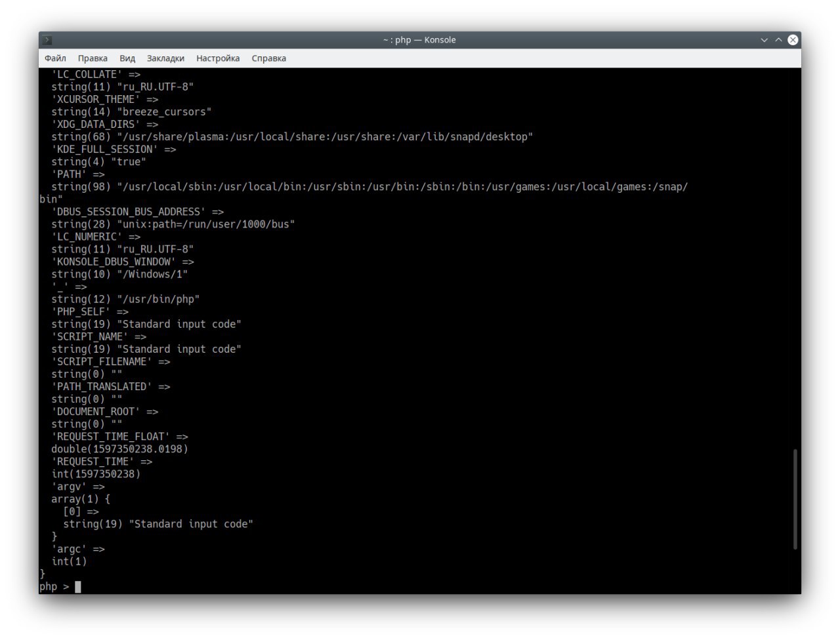Open the Настройка menu
The height and width of the screenshot is (640, 840).
[x=218, y=58]
